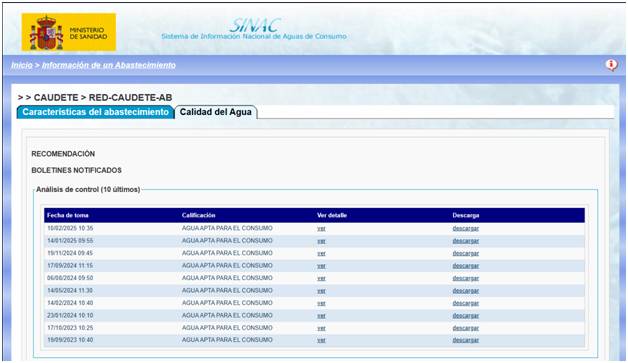Click 'ver' on the 17/10/2023 10:25 row
628x363 pixels.
[321, 328]
